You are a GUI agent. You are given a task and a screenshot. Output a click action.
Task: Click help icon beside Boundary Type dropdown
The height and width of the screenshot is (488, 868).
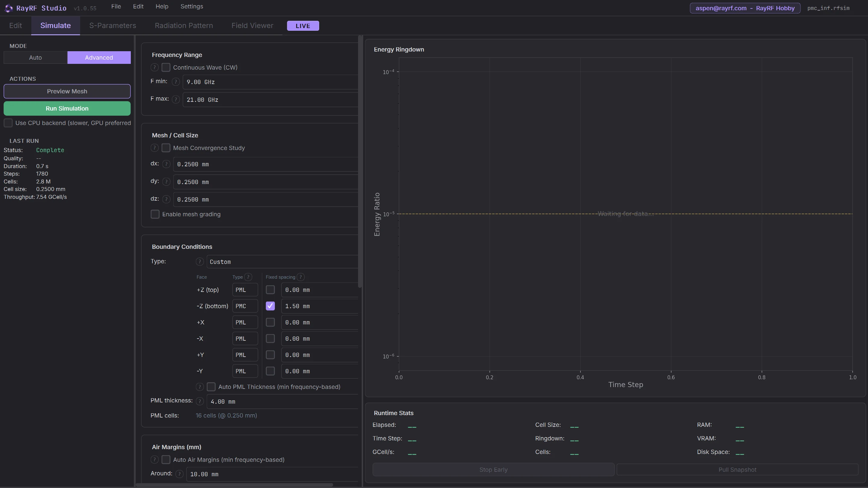[200, 262]
